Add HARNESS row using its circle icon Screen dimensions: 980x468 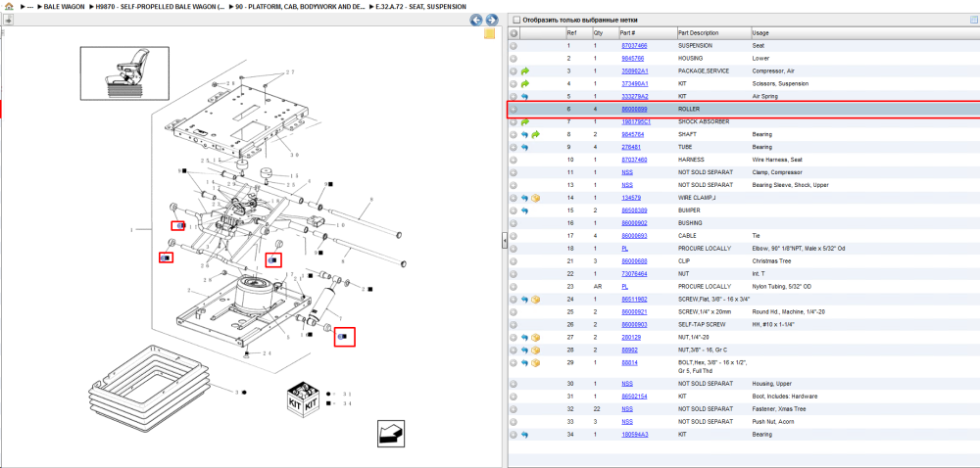(514, 160)
